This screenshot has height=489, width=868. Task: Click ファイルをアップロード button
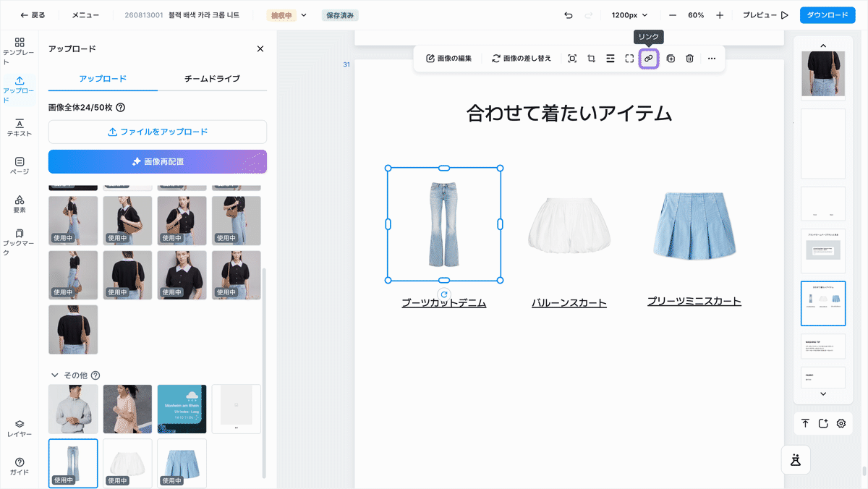(158, 132)
